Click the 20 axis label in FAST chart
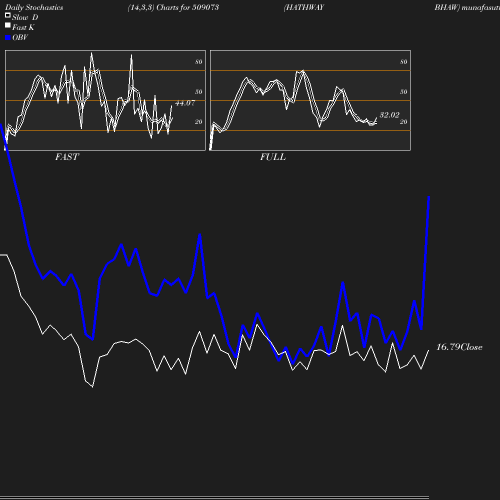Screen dimensions: 500x500 199,122
